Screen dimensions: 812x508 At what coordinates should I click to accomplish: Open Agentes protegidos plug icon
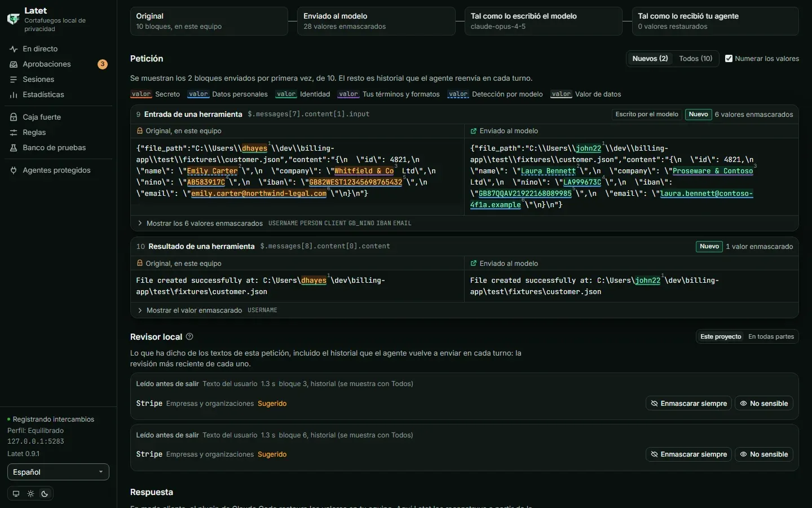14,170
